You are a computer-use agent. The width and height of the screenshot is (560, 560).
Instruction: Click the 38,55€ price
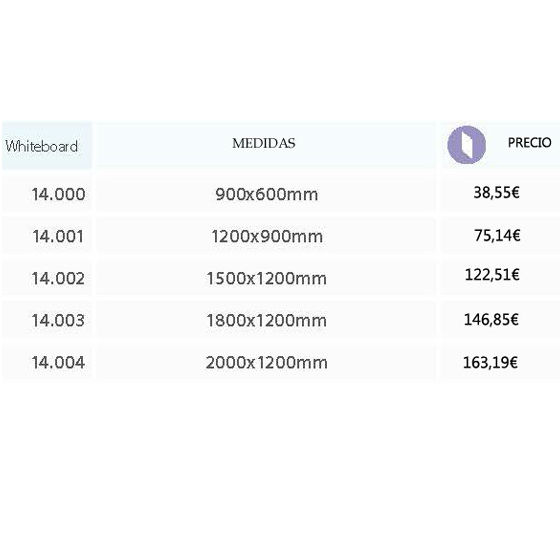(x=496, y=193)
